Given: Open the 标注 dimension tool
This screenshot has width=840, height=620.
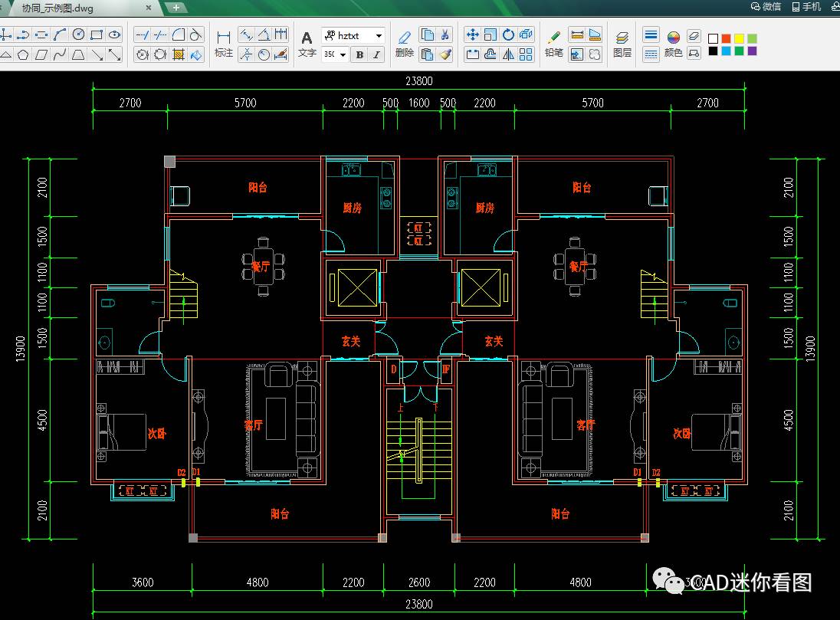Looking at the screenshot, I should 223,44.
